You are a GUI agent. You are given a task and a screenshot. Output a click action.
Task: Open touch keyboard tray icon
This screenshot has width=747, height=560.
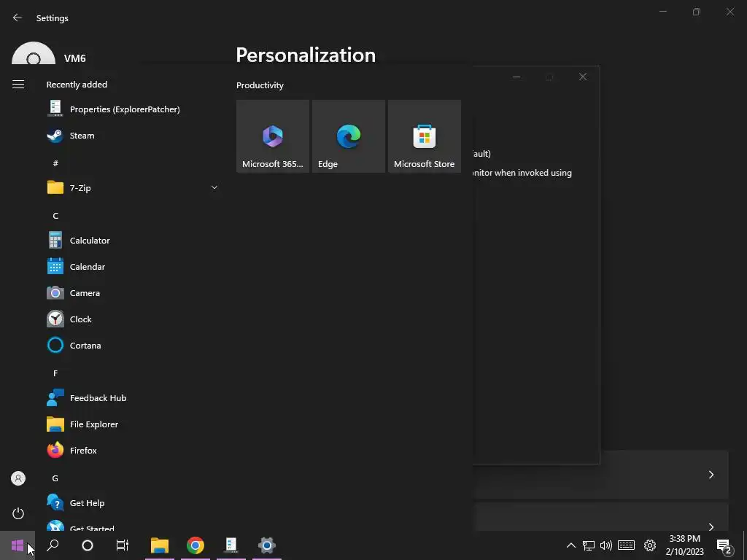626,545
